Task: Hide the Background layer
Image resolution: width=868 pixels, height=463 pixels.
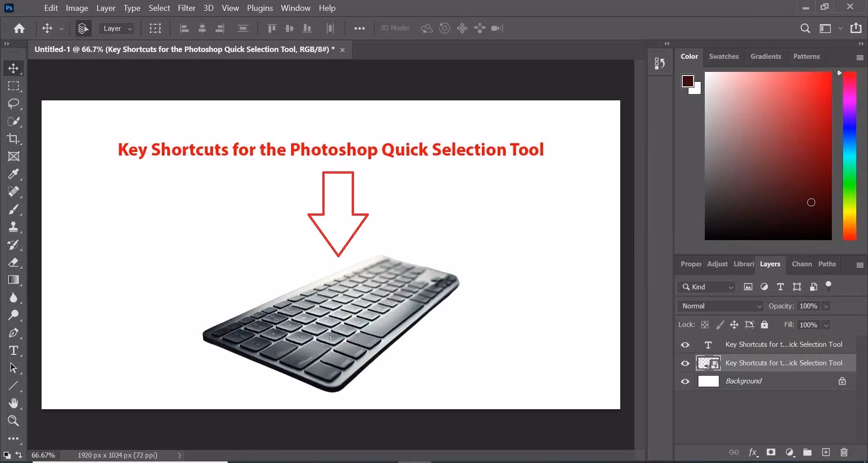Action: [x=685, y=381]
